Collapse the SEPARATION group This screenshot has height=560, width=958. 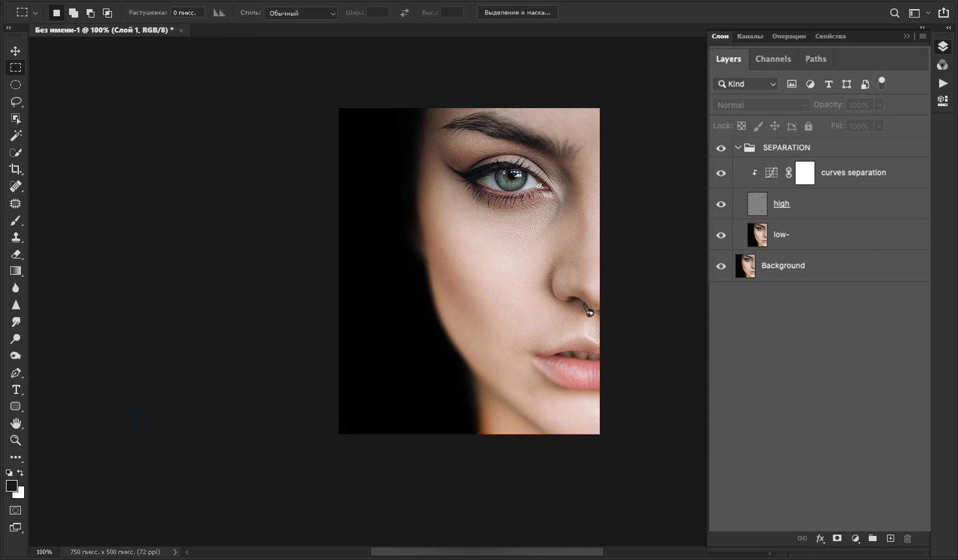739,147
